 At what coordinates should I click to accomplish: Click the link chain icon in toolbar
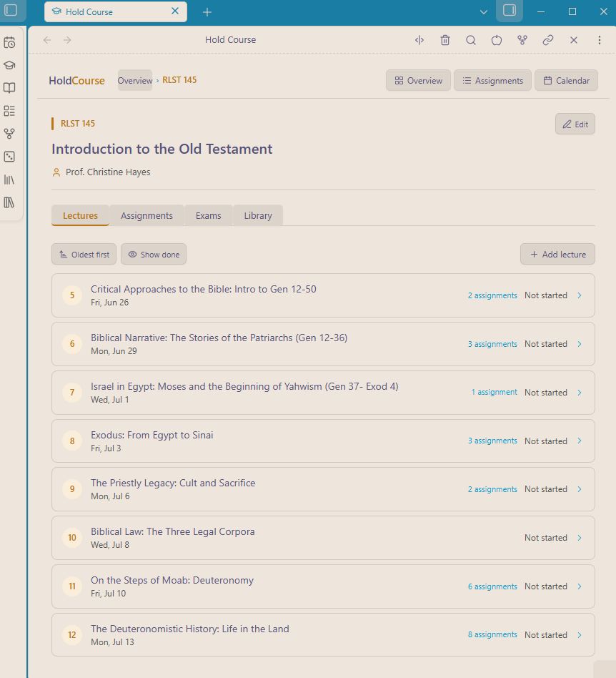click(547, 40)
